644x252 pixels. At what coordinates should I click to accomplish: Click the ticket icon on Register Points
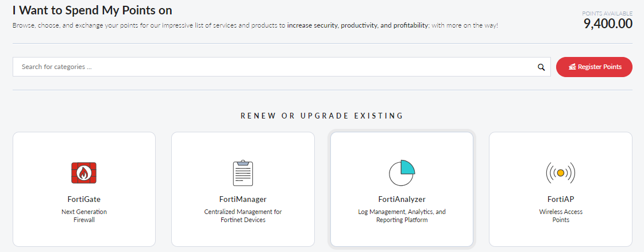572,67
